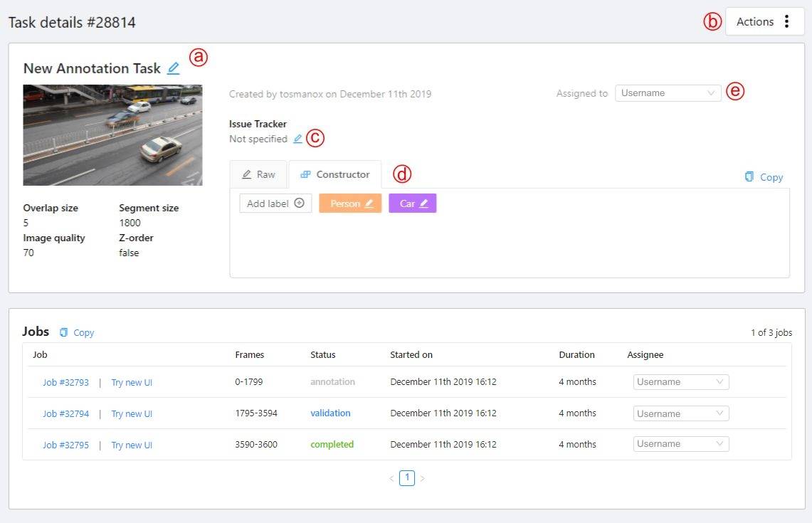Click the pencil icon beside New Annotation Task
The image size is (812, 523).
tap(173, 69)
